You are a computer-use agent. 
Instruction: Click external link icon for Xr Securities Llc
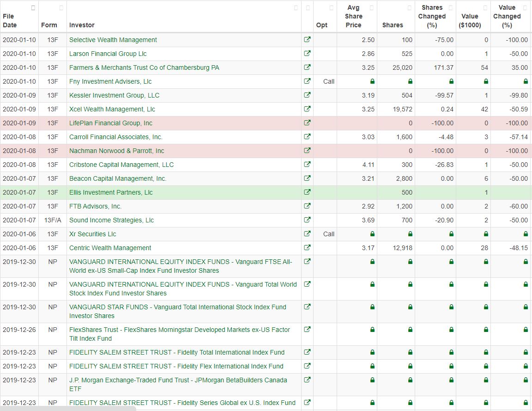(x=307, y=233)
